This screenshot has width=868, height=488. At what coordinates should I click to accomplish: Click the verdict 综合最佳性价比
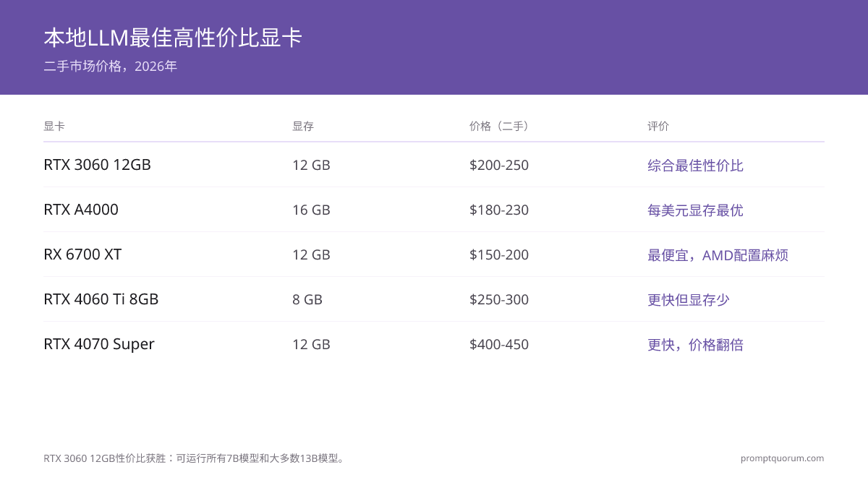click(x=695, y=166)
